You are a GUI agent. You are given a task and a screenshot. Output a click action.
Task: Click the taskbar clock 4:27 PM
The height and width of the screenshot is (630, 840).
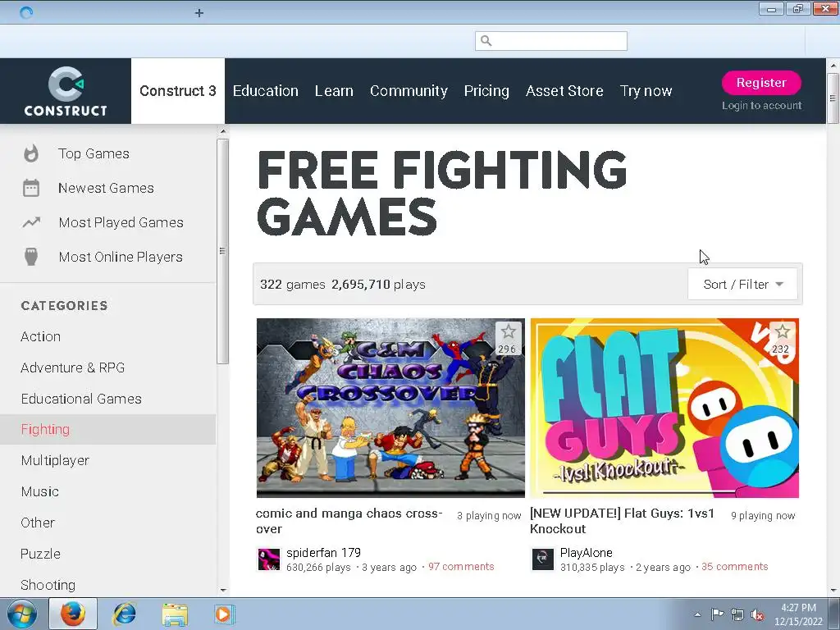tap(798, 608)
